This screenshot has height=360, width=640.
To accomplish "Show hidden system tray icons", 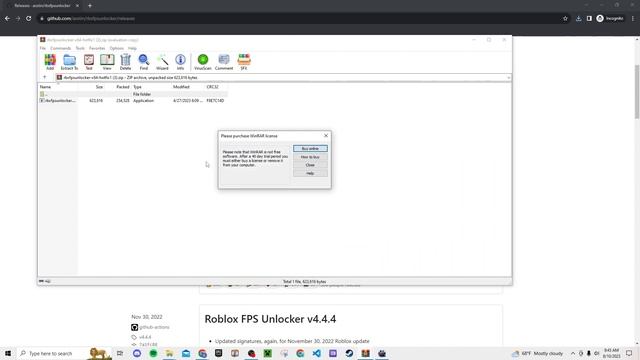I will [573, 353].
